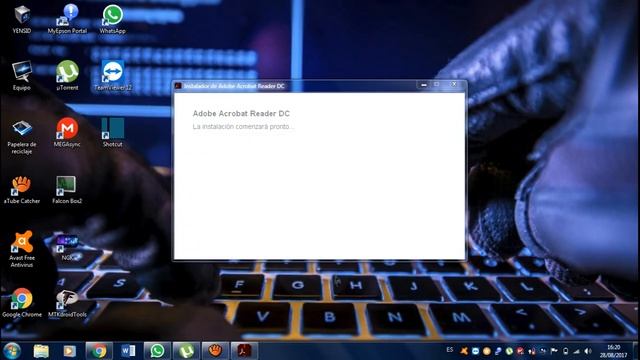Open the TeamViewer tray icon
This screenshot has width=640, height=360.
475,351
